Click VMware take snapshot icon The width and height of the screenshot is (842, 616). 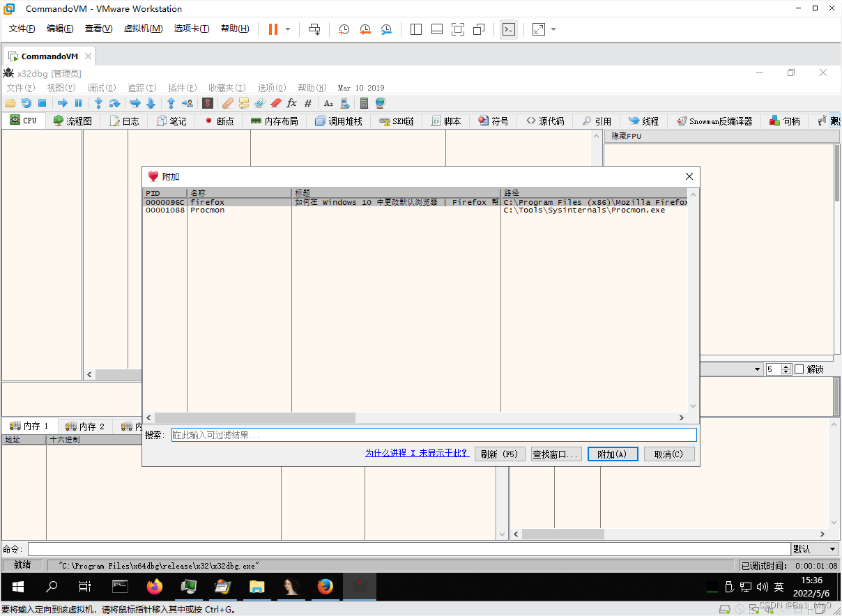(x=344, y=29)
